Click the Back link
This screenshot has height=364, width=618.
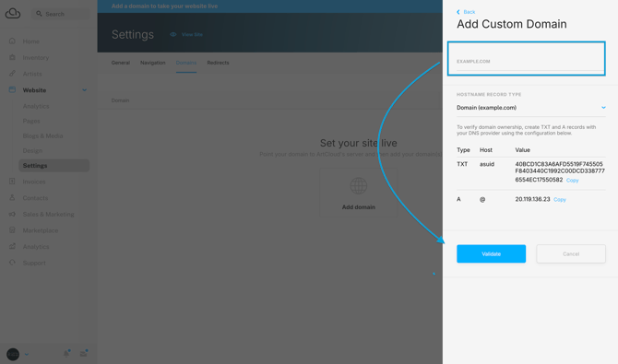469,12
